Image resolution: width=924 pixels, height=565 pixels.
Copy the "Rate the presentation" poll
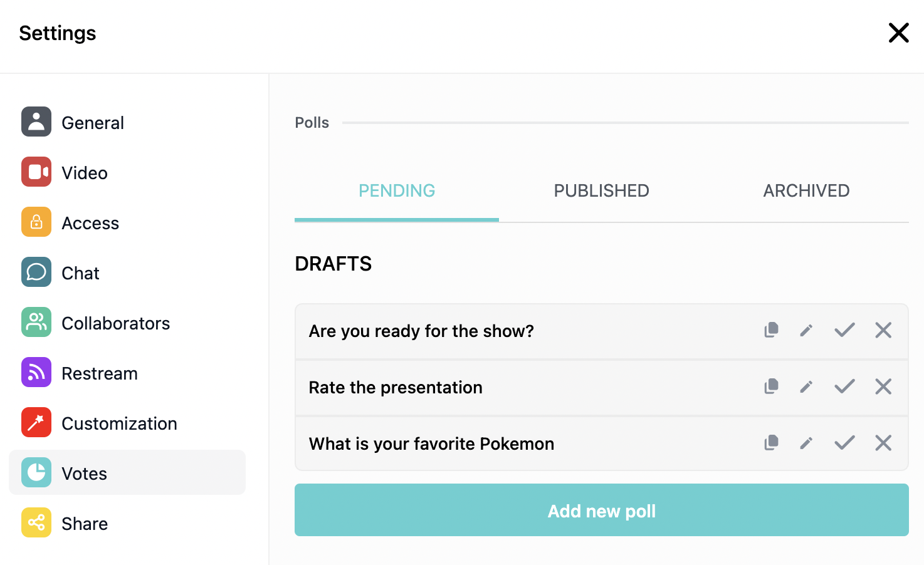point(772,386)
